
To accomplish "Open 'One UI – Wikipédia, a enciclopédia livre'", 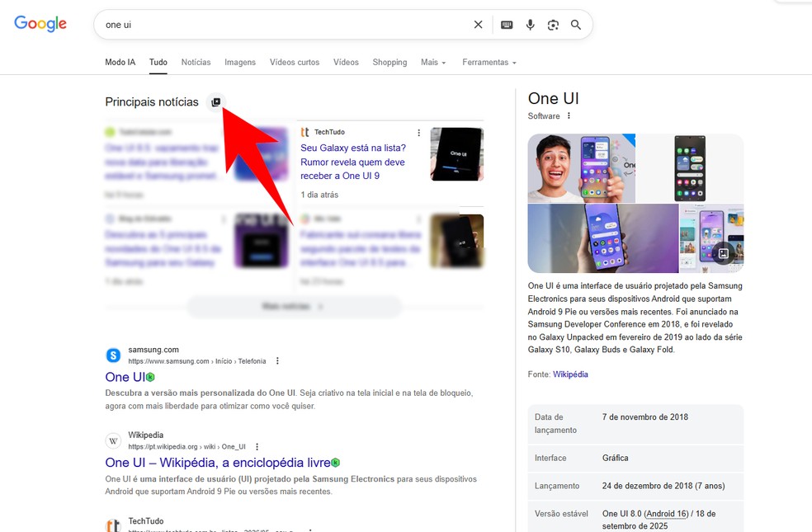I will tap(218, 462).
